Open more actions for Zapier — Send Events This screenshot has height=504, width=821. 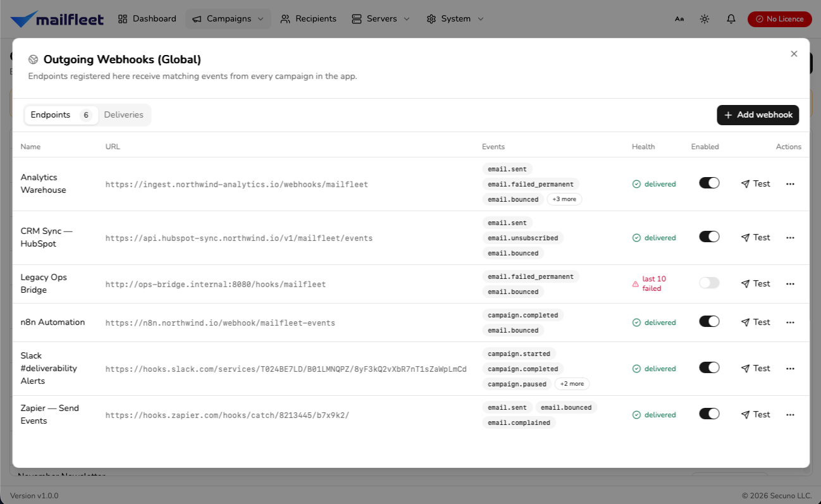(x=790, y=415)
